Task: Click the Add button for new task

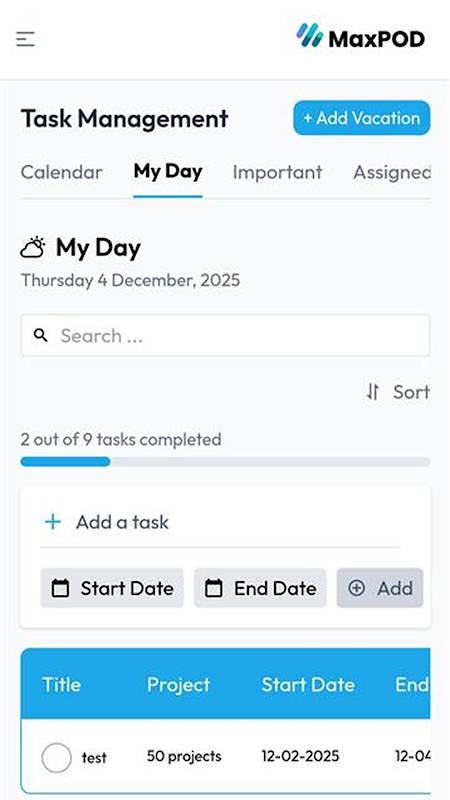Action: 380,588
